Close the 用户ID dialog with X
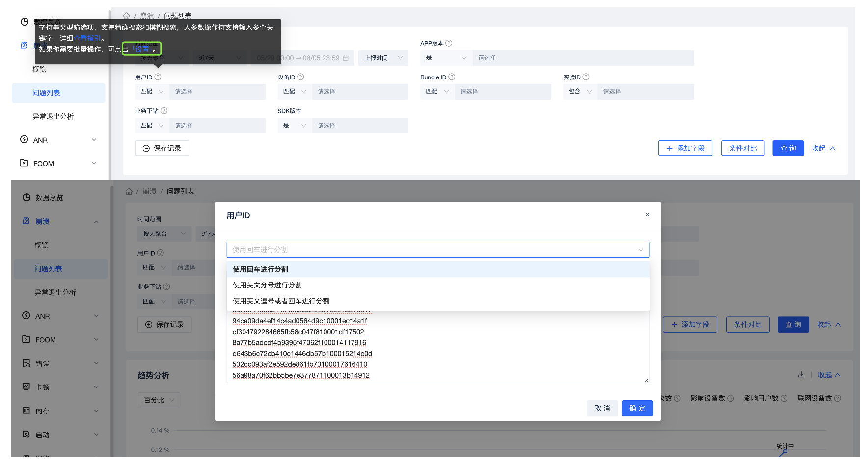This screenshot has height=464, width=868. 647,214
